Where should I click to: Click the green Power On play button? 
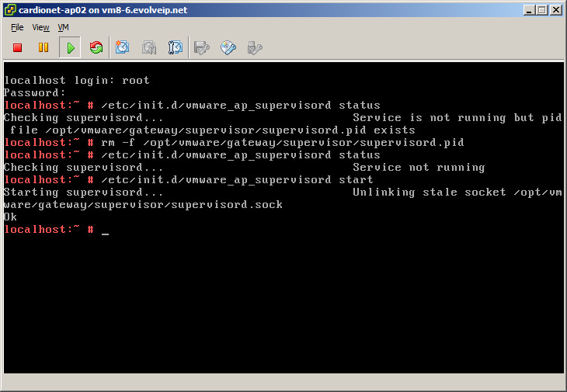[x=70, y=48]
